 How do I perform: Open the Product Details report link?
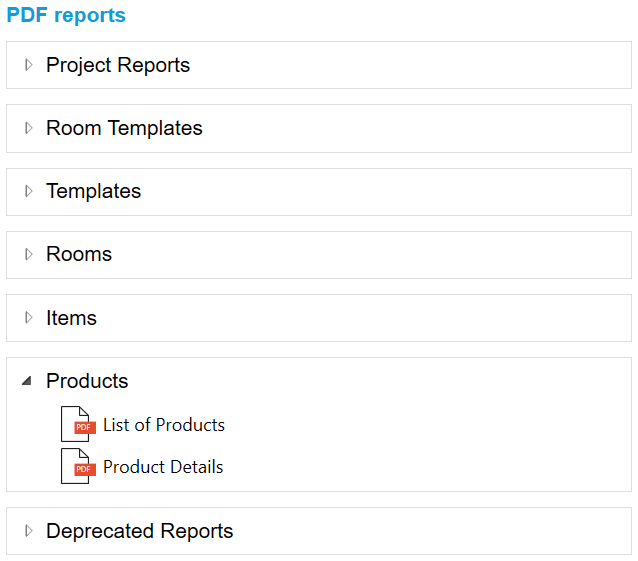[163, 467]
